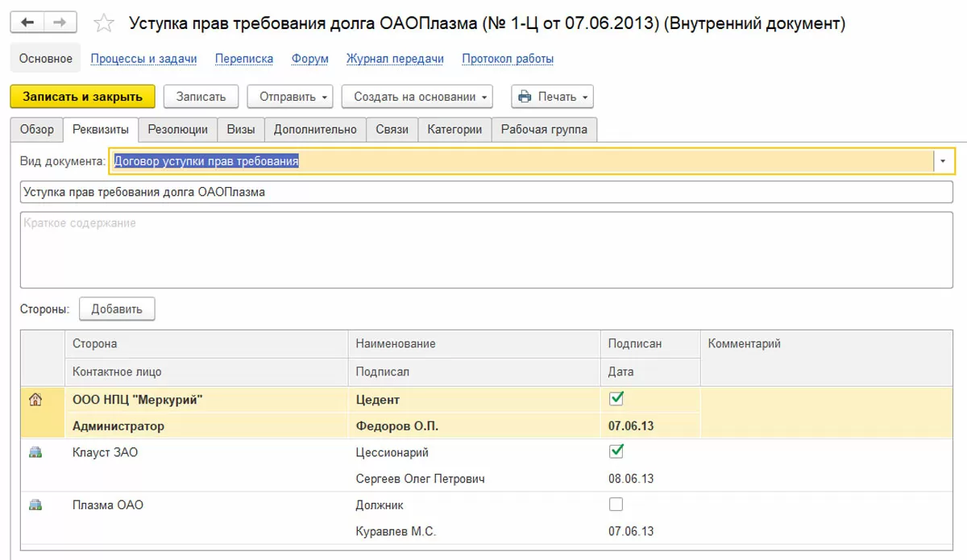
Task: Toggle Подписан checkbox for Цессионарий row
Action: tap(616, 451)
